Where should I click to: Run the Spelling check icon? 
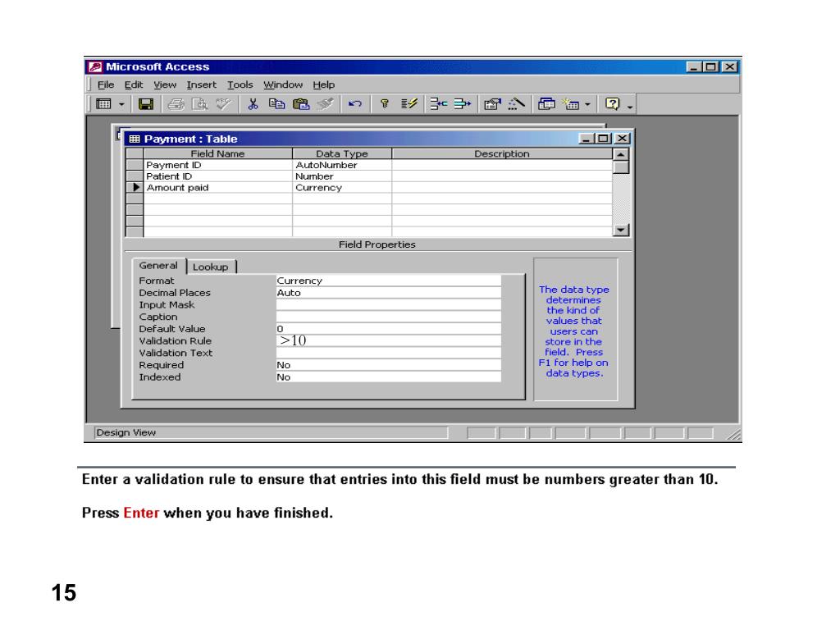click(223, 104)
